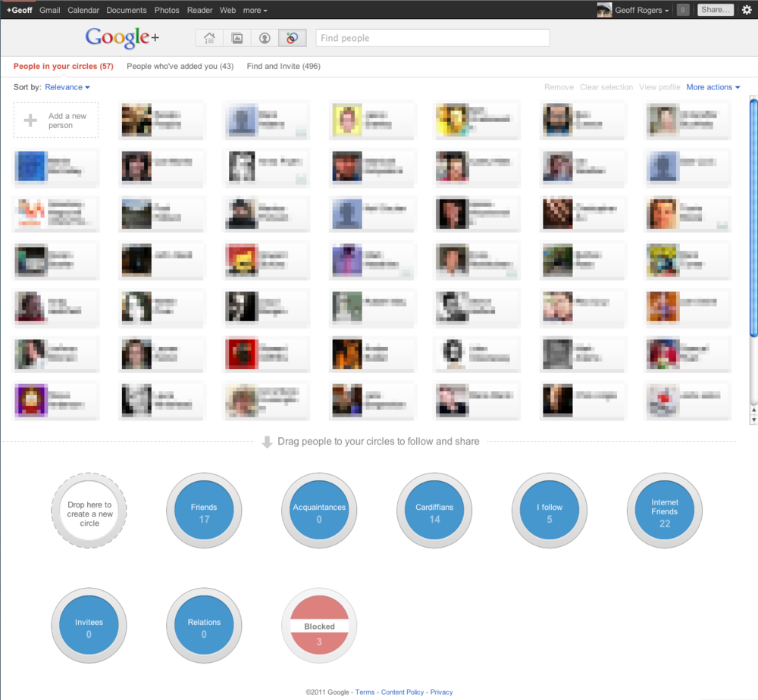Open the Profile icon in navigation
The height and width of the screenshot is (700, 758).
point(265,38)
